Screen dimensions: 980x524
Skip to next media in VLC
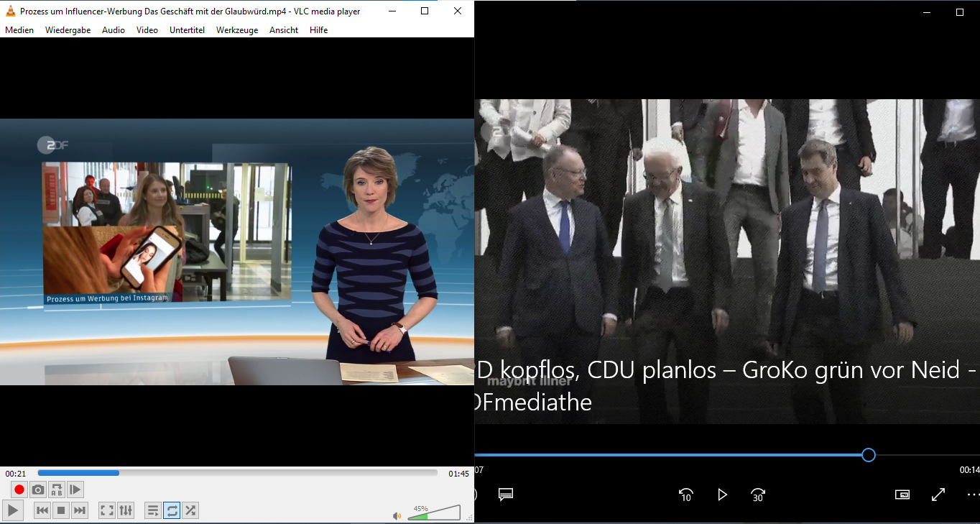(x=80, y=510)
